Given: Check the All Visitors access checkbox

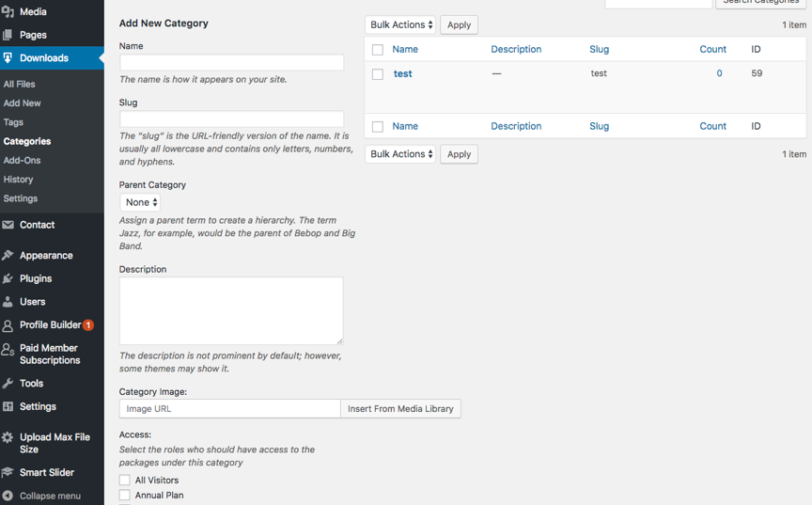Looking at the screenshot, I should point(125,481).
